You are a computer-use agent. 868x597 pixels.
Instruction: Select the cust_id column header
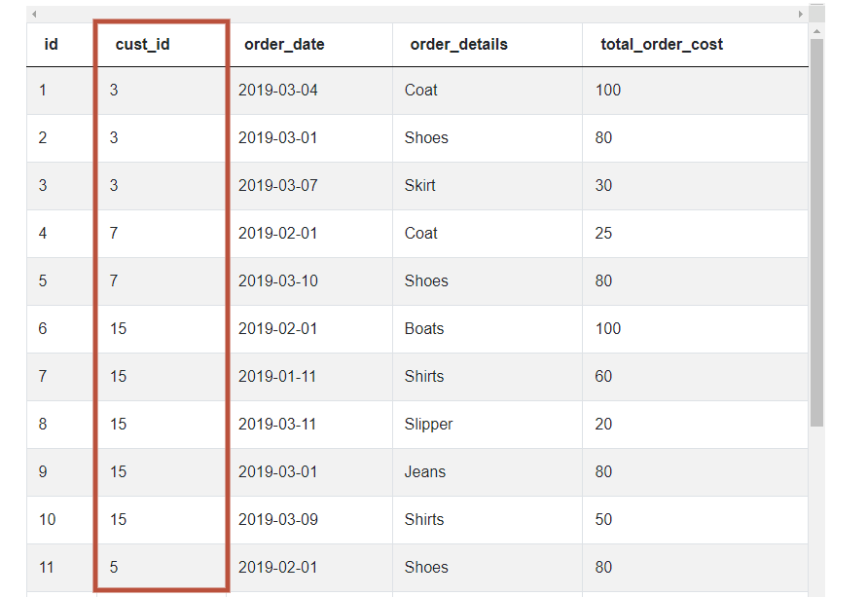[142, 44]
